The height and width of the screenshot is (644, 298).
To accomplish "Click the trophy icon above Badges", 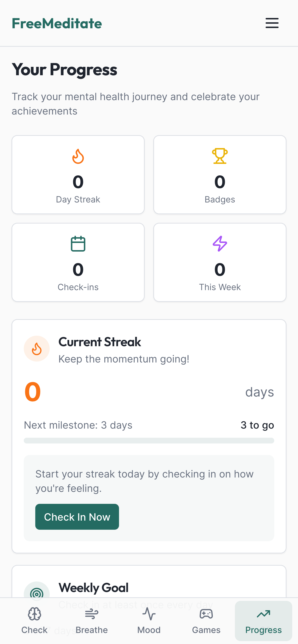I will pos(220,156).
